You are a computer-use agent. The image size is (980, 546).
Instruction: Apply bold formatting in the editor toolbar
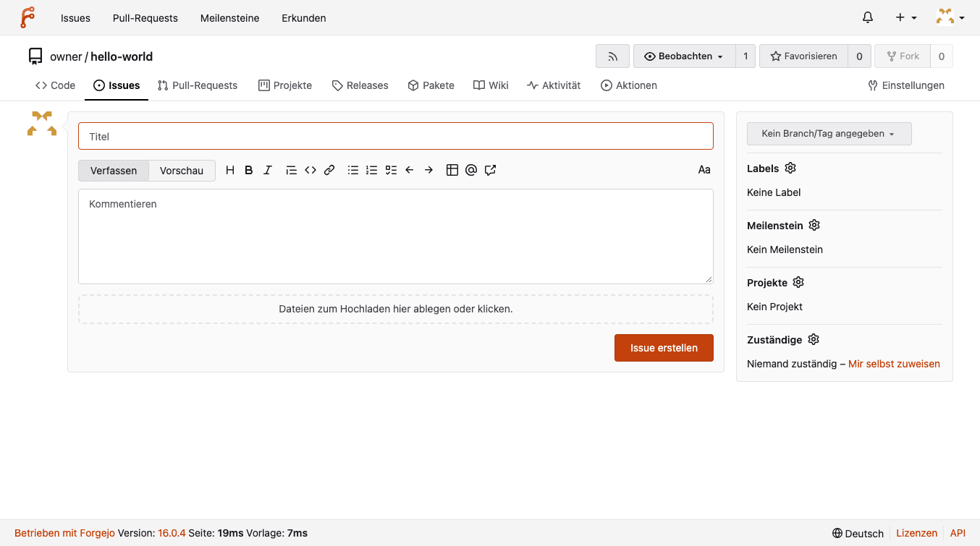pyautogui.click(x=249, y=170)
